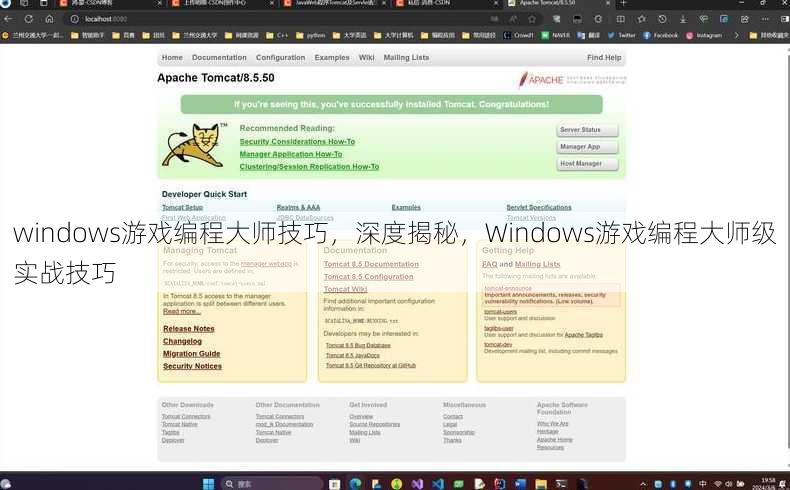Click the Apache feather logo
The height and width of the screenshot is (490, 790).
(x=572, y=80)
